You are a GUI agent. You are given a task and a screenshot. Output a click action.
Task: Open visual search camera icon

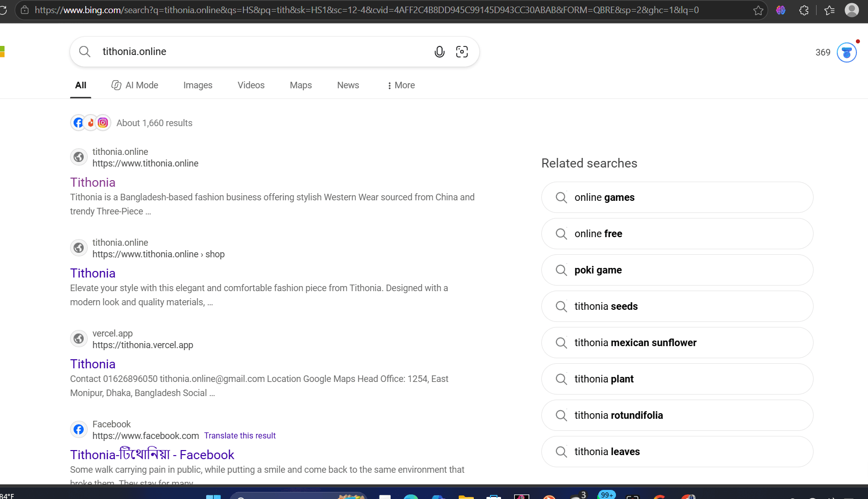click(462, 51)
